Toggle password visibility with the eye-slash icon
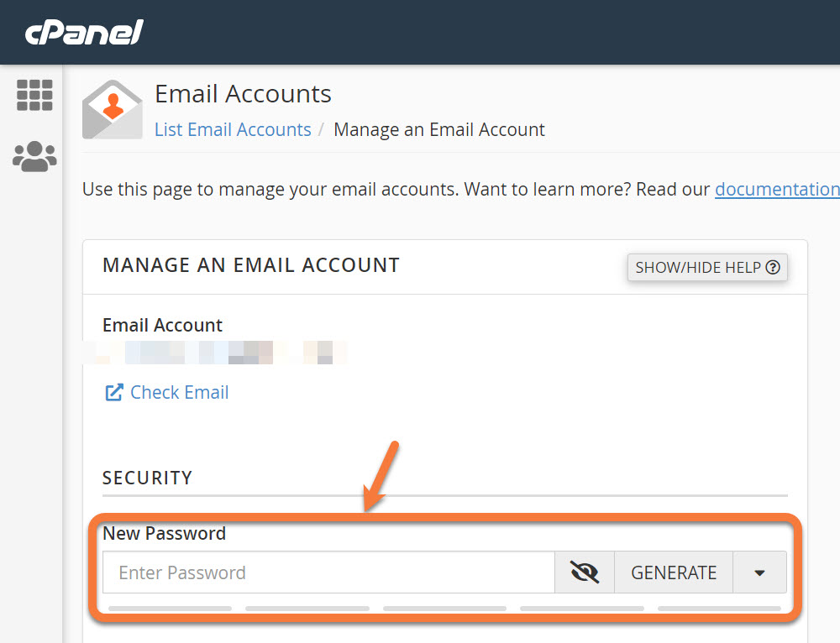Viewport: 840px width, 643px height. pos(585,572)
